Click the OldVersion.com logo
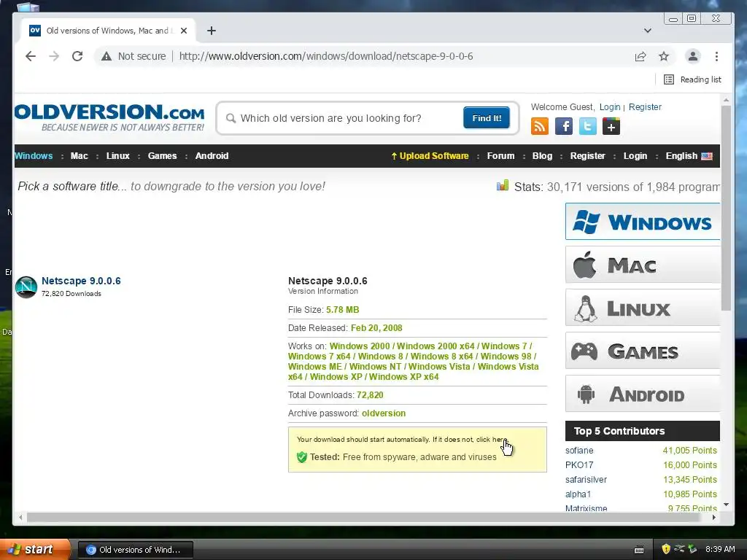The height and width of the screenshot is (560, 747). (x=109, y=117)
